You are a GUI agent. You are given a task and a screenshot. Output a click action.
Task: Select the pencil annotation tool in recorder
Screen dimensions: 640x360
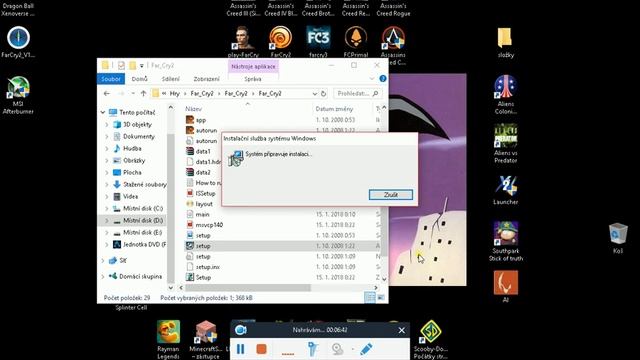(366, 349)
